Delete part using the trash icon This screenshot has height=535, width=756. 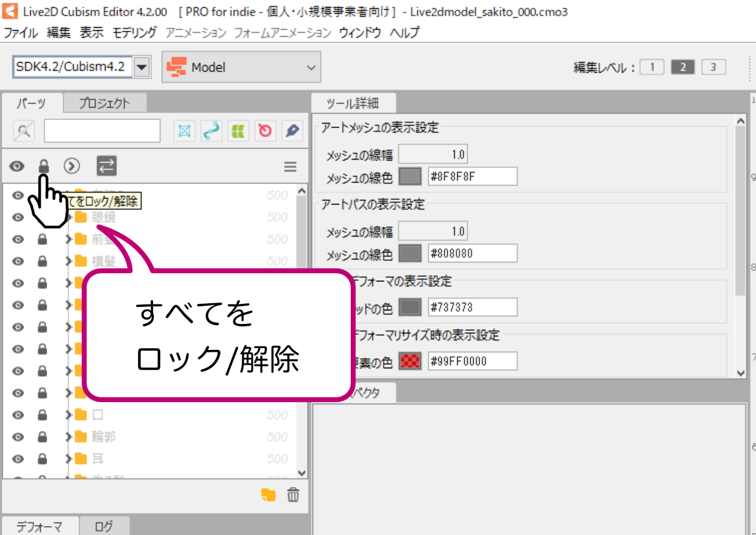point(293,495)
